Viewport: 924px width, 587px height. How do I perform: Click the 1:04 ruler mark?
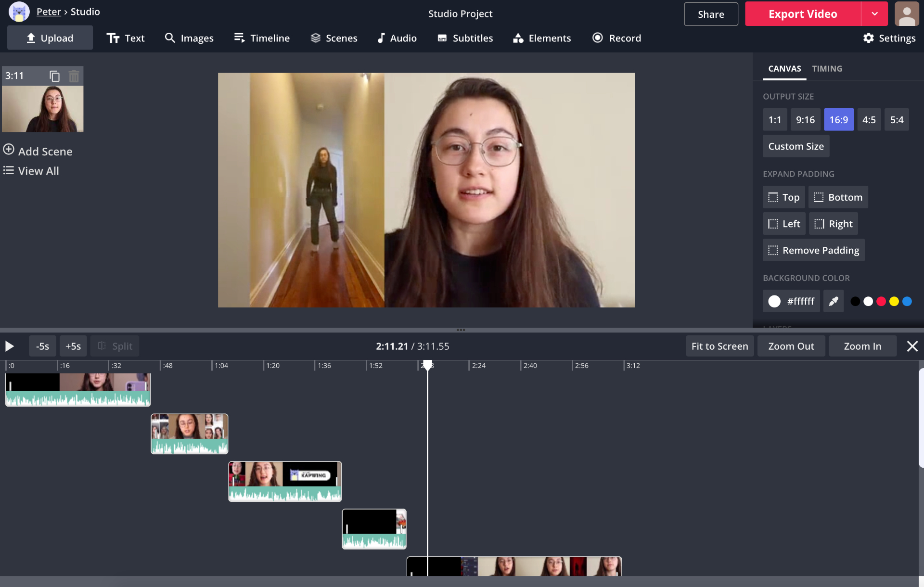pyautogui.click(x=221, y=366)
